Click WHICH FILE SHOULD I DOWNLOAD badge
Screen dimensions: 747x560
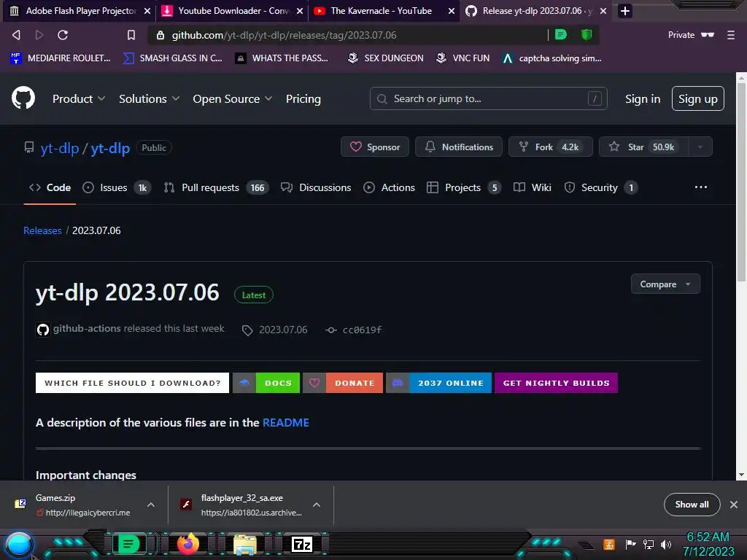point(132,383)
